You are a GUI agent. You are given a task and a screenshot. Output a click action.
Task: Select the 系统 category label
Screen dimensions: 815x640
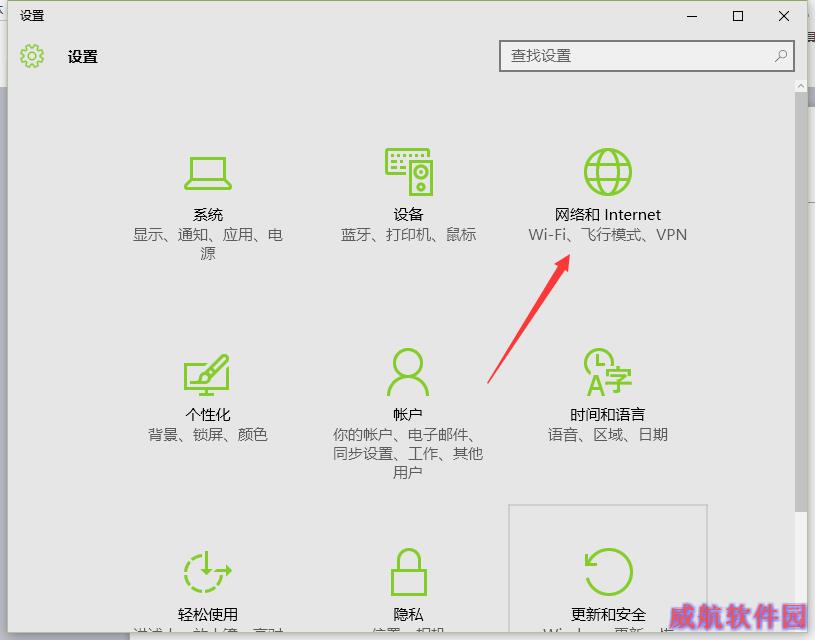click(208, 214)
